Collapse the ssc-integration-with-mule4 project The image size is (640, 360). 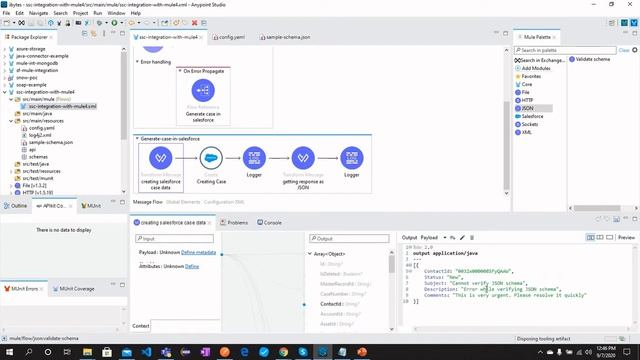point(4,92)
